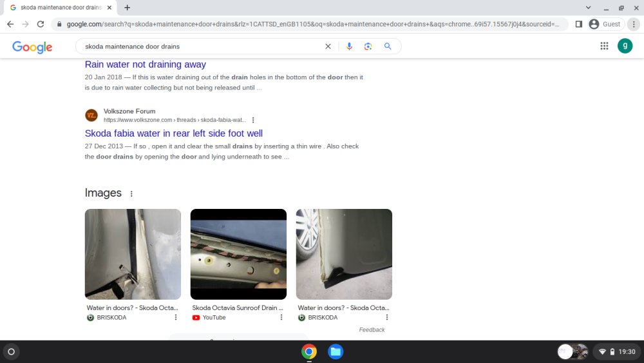Open the tab search dropdown arrow
Viewport: 644px width, 363px height.
coord(588,7)
